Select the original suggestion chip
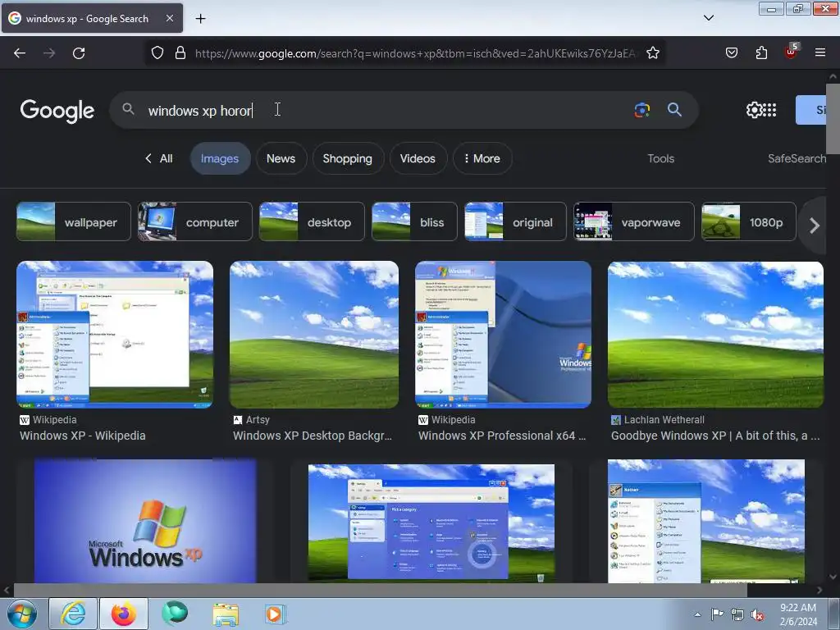Screen dimensions: 840x630 pos(515,221)
